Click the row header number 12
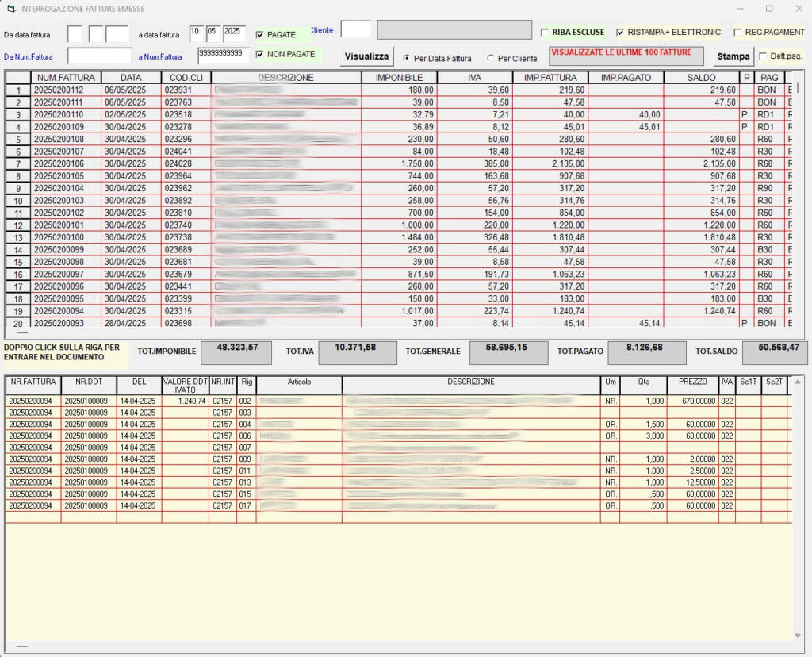 [18, 225]
